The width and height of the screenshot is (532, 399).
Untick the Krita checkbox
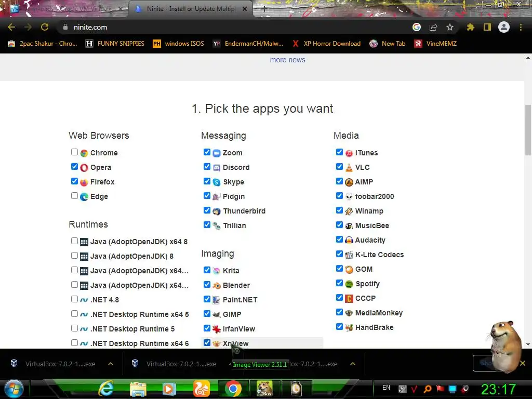pyautogui.click(x=207, y=270)
